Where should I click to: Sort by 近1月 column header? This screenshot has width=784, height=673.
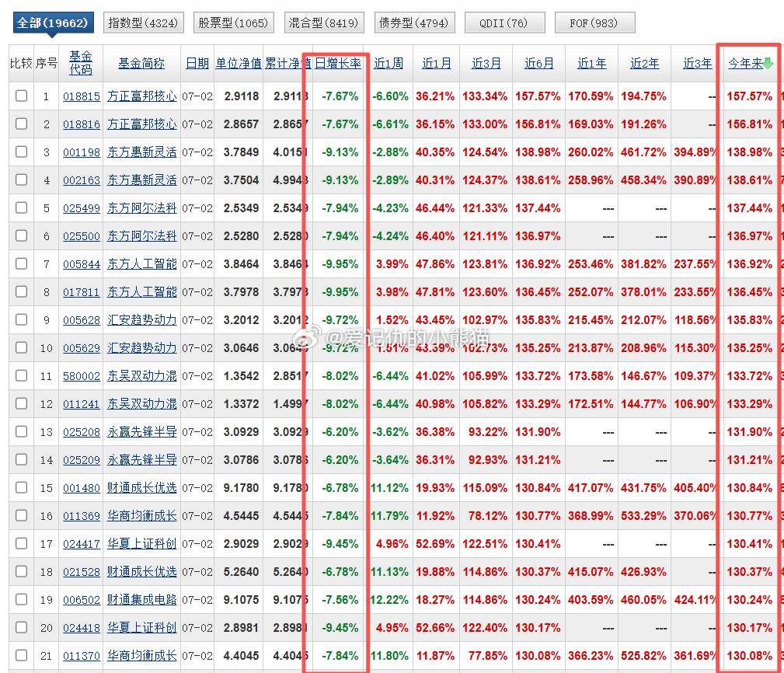437,64
